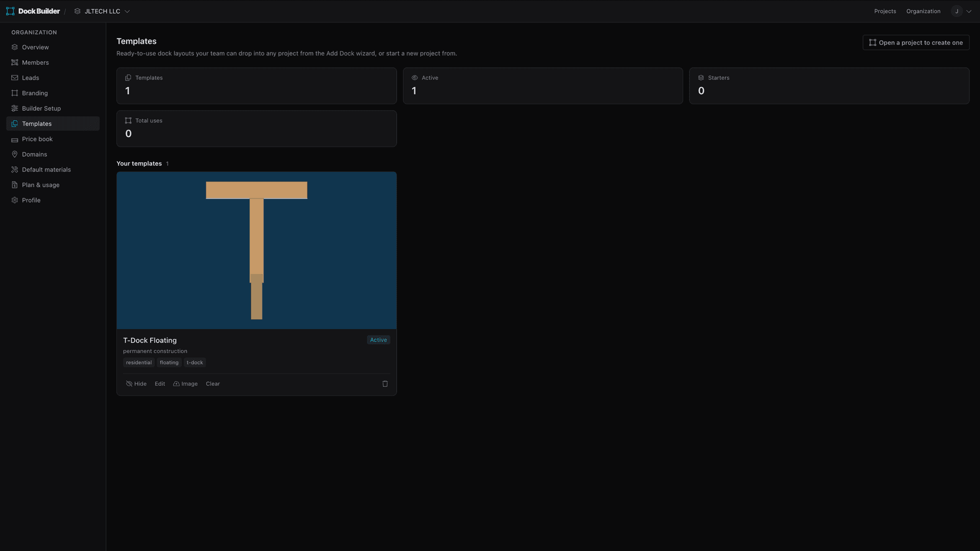Image resolution: width=980 pixels, height=551 pixels.
Task: Click the Profile gear icon
Action: tap(15, 200)
